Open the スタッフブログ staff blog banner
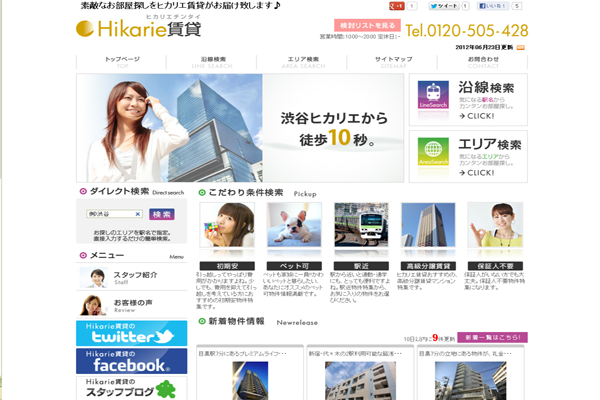 tap(131, 387)
